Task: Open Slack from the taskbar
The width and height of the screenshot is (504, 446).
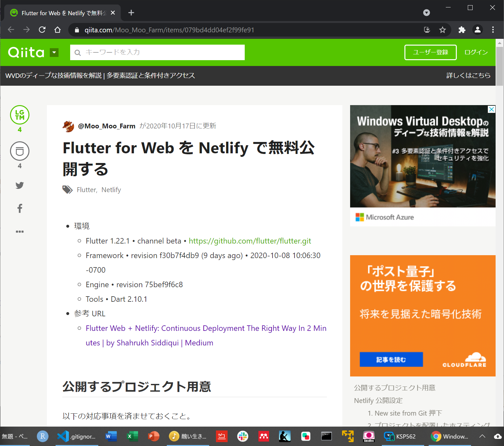Action: click(242, 437)
